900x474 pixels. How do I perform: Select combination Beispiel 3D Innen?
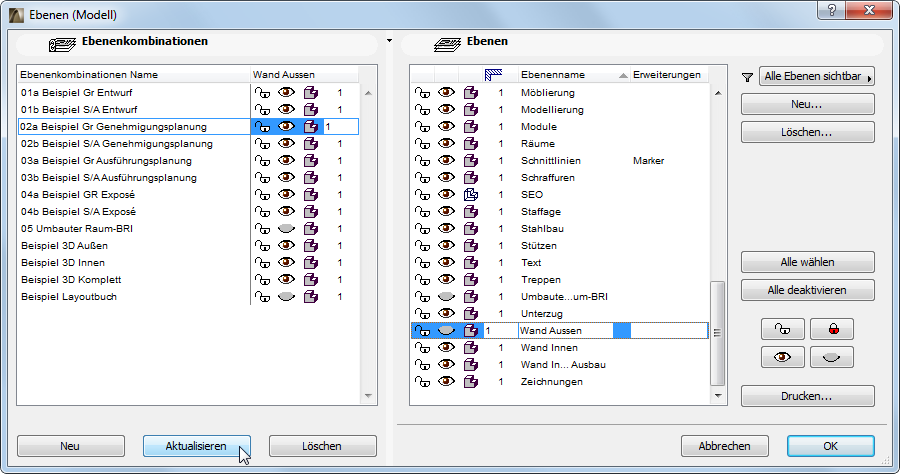coord(63,263)
